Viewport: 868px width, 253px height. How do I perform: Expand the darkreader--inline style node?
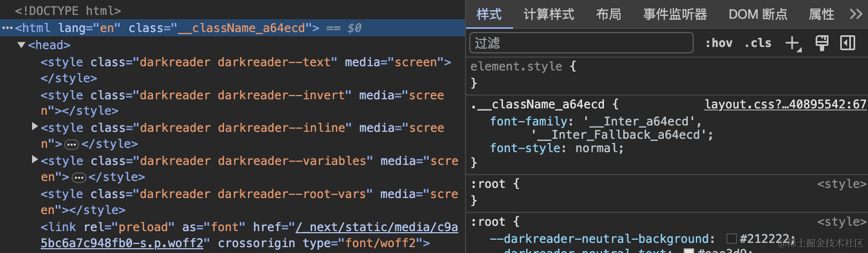point(35,127)
